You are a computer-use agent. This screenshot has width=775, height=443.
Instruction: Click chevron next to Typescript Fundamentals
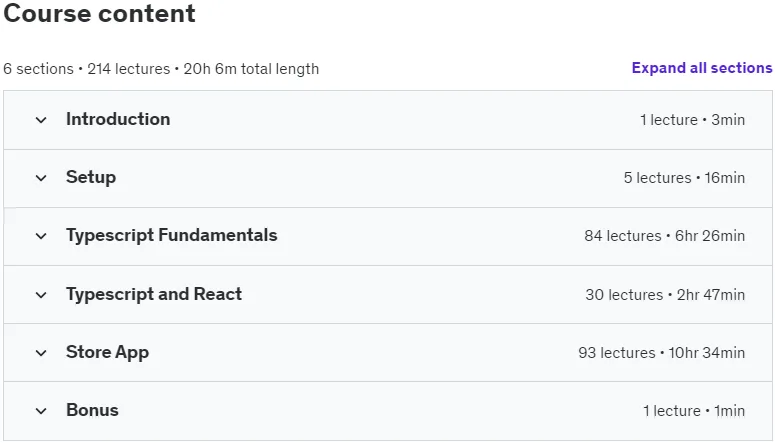point(41,236)
